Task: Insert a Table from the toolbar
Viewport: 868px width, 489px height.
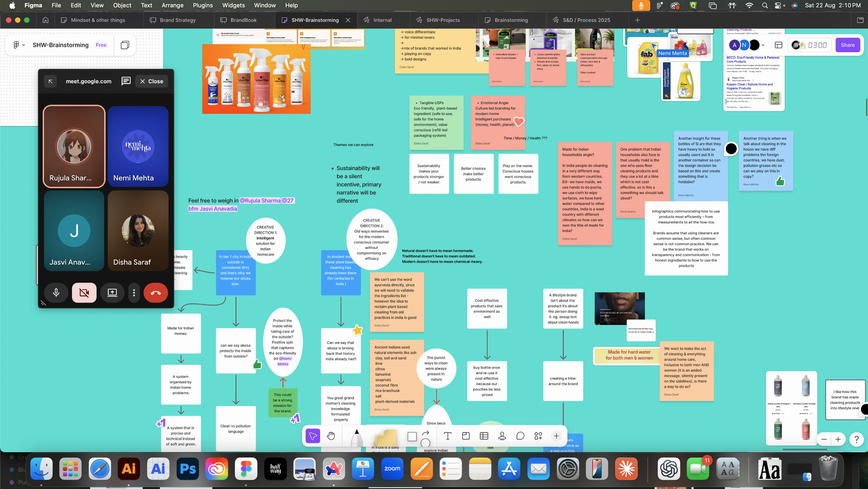Action: click(484, 436)
